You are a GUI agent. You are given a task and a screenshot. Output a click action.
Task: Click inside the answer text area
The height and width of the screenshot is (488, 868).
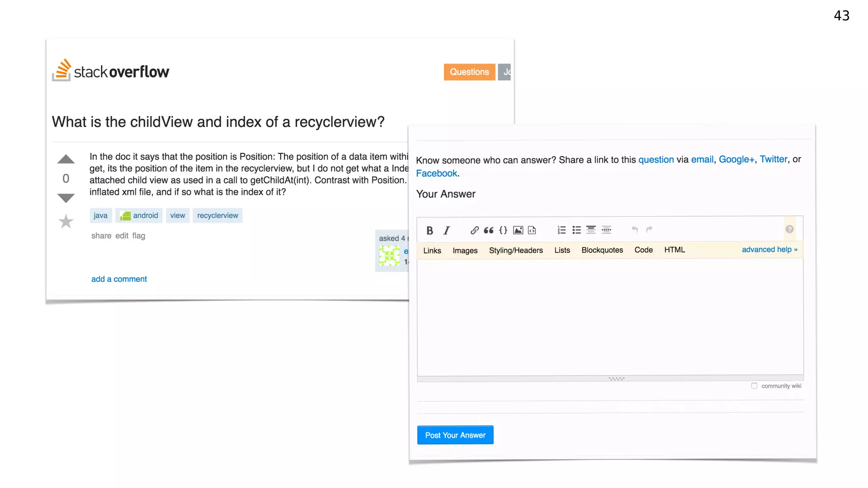[610, 317]
